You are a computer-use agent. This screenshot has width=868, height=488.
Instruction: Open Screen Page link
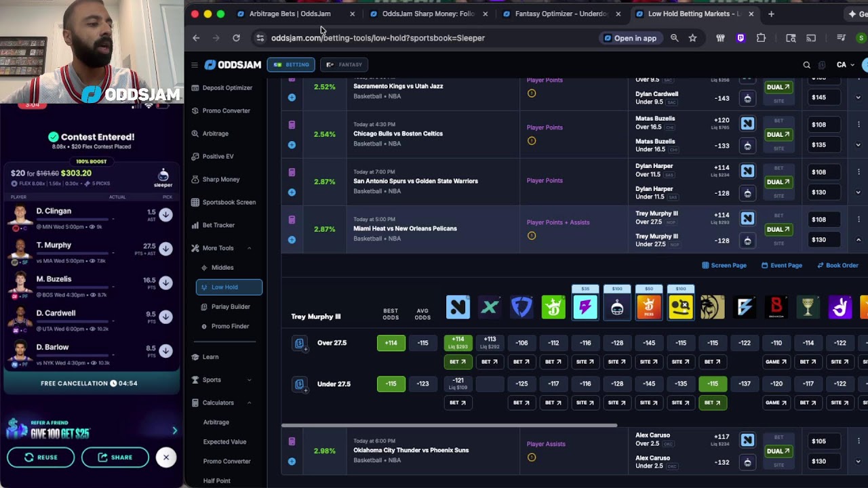pos(724,266)
